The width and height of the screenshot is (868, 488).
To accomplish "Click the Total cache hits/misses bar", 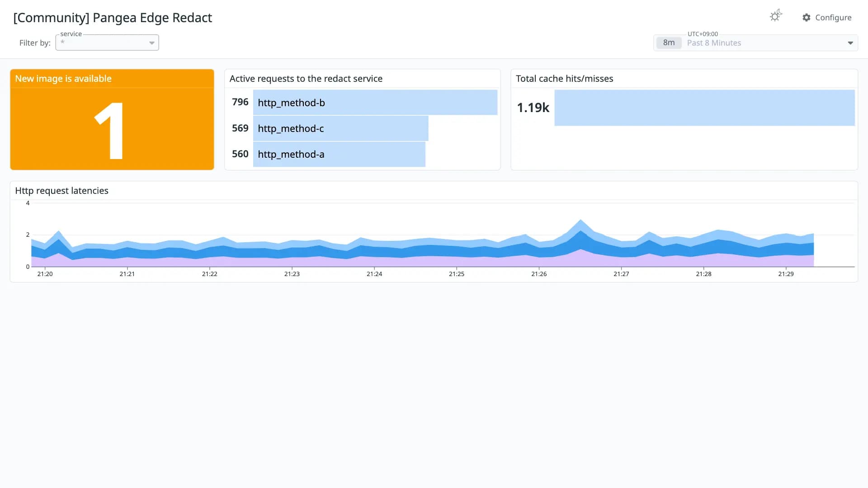I will pos(704,108).
